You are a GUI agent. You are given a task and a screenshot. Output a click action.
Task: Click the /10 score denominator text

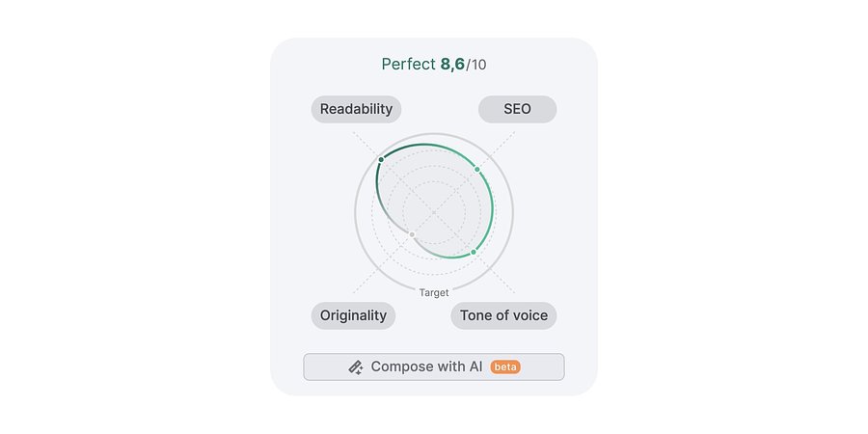point(476,65)
